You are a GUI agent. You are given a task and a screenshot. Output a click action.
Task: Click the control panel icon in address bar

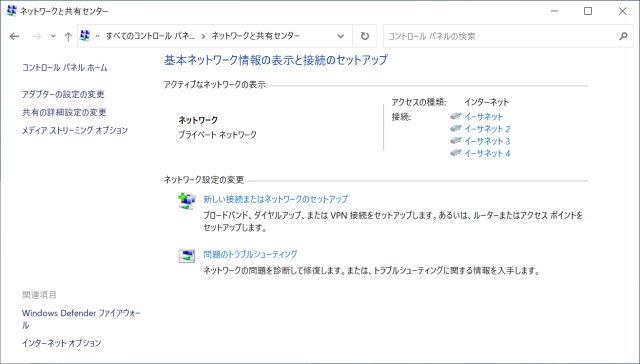tap(85, 36)
